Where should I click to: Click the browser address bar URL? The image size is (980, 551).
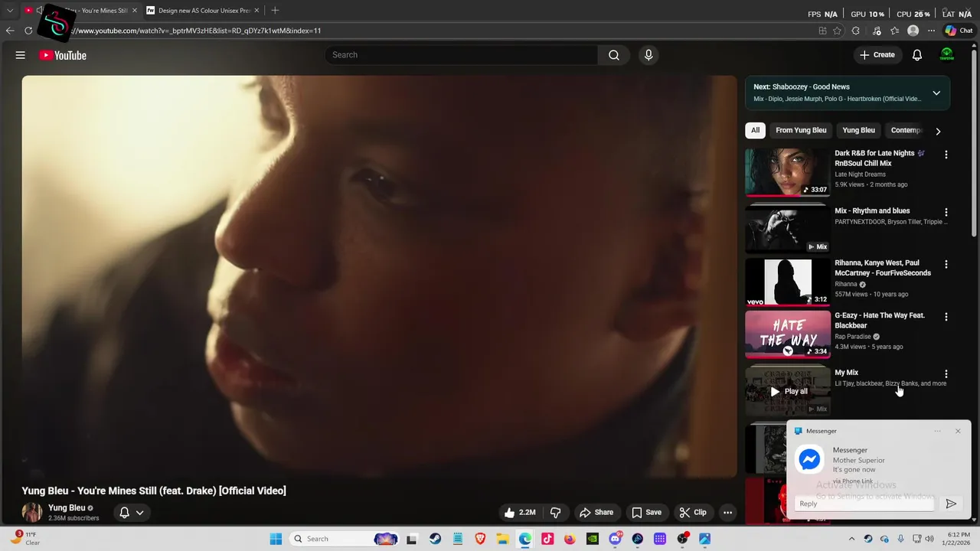(x=195, y=31)
